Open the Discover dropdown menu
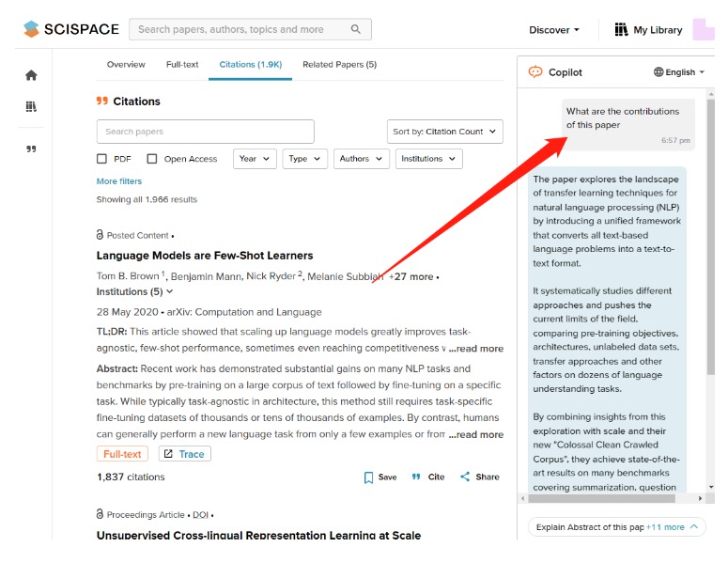The image size is (728, 563). [554, 30]
